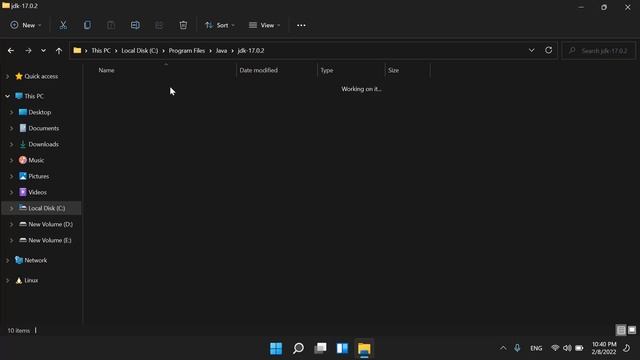Image resolution: width=640 pixels, height=360 pixels.
Task: Click the Paste icon in toolbar
Action: click(x=111, y=25)
